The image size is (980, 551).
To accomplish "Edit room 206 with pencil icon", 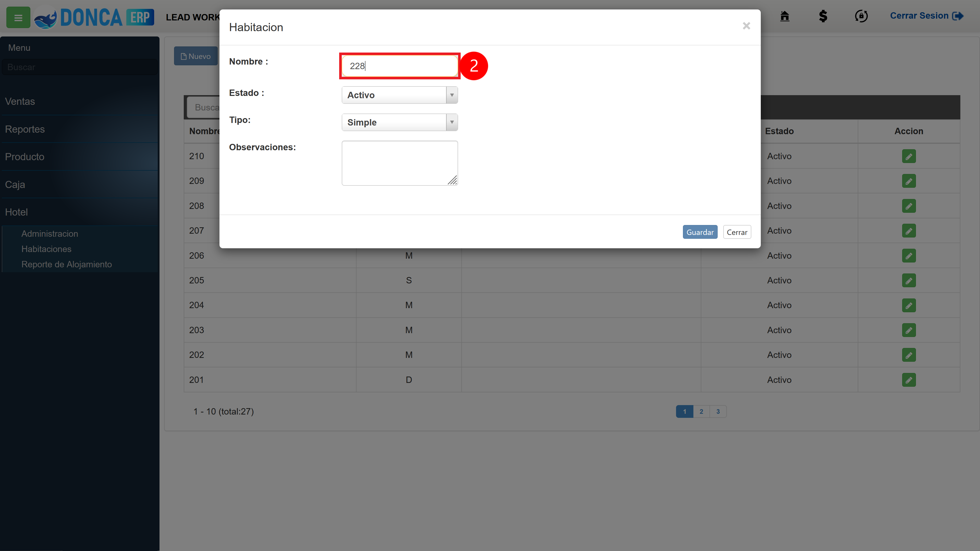I will [909, 256].
